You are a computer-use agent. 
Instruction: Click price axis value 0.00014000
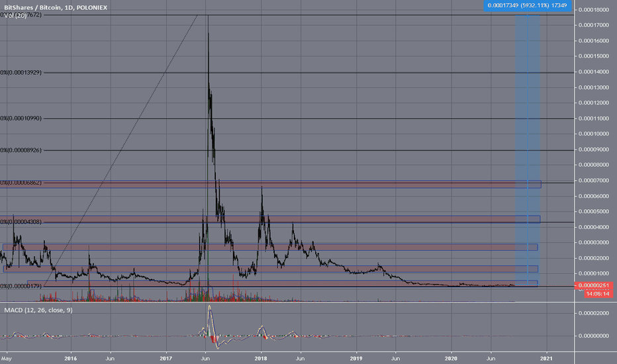pyautogui.click(x=594, y=71)
